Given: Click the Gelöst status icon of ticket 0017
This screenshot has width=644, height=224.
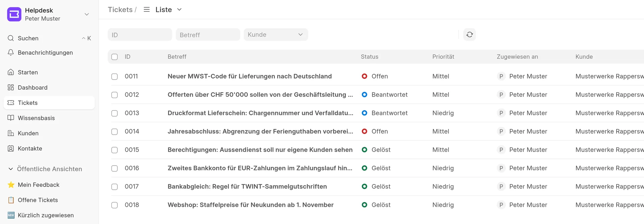Looking at the screenshot, I should 365,186.
